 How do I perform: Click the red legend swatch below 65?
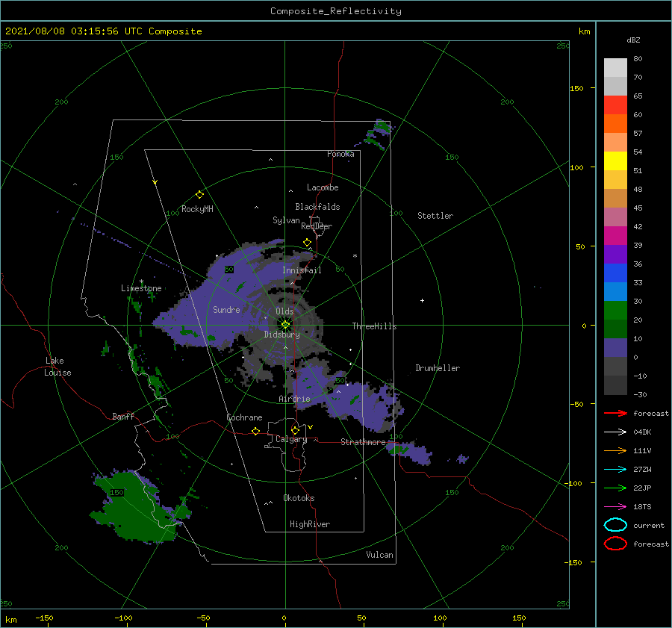[615, 105]
